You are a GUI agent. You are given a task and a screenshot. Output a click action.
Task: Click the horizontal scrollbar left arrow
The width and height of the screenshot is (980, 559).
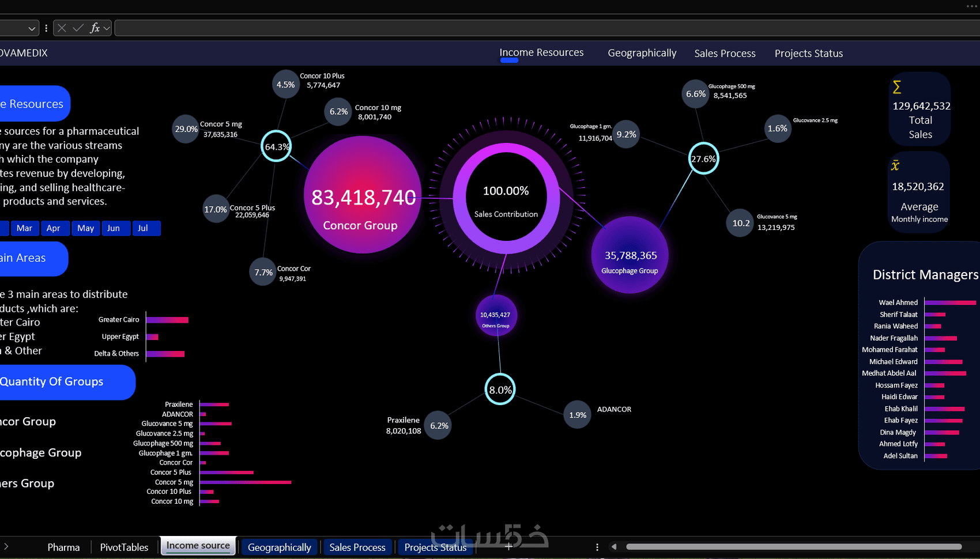[614, 547]
